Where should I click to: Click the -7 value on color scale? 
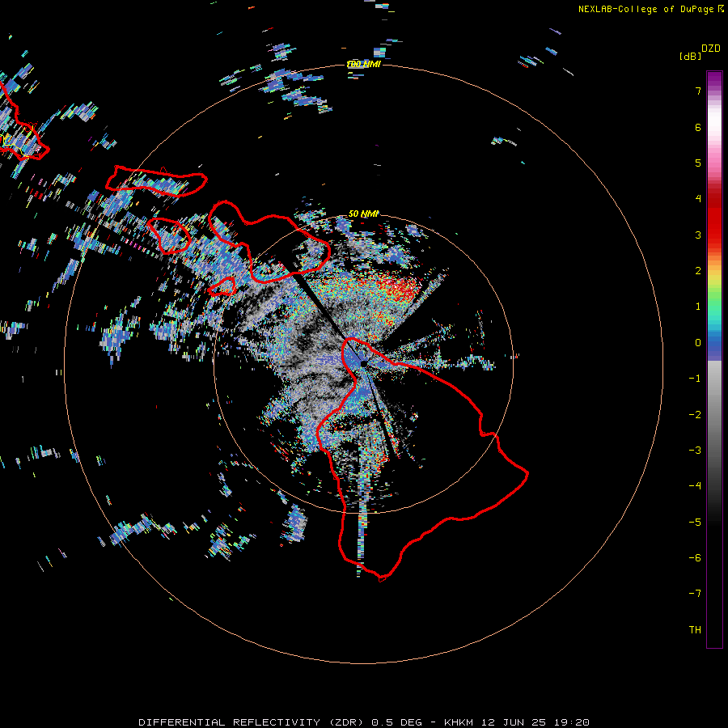pyautogui.click(x=695, y=594)
